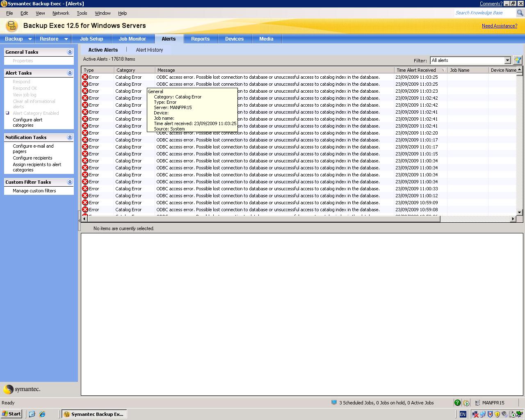Click the error icon on the first alert row
The image size is (525, 420).
click(85, 77)
